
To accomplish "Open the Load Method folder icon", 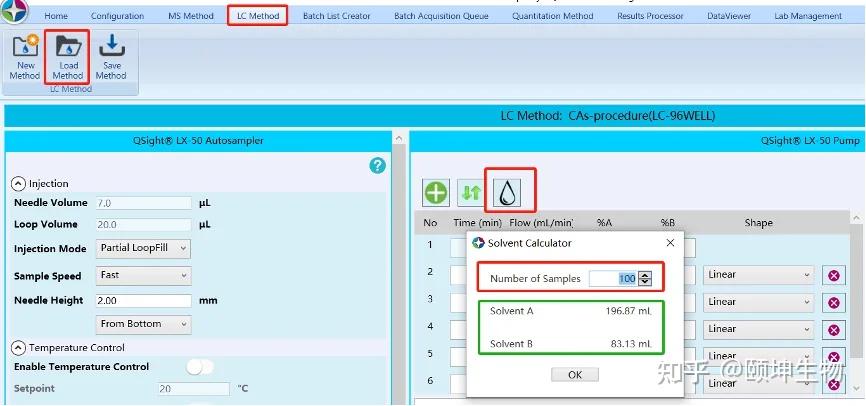I will [x=68, y=47].
